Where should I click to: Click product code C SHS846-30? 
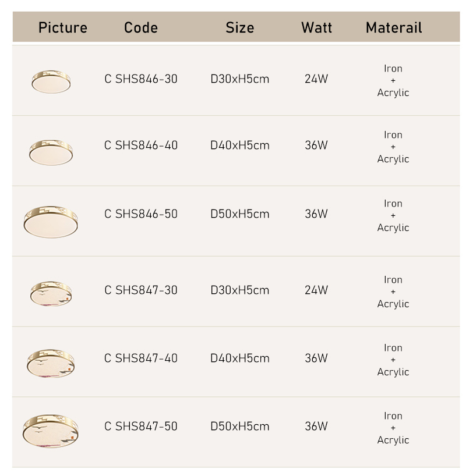(x=141, y=79)
